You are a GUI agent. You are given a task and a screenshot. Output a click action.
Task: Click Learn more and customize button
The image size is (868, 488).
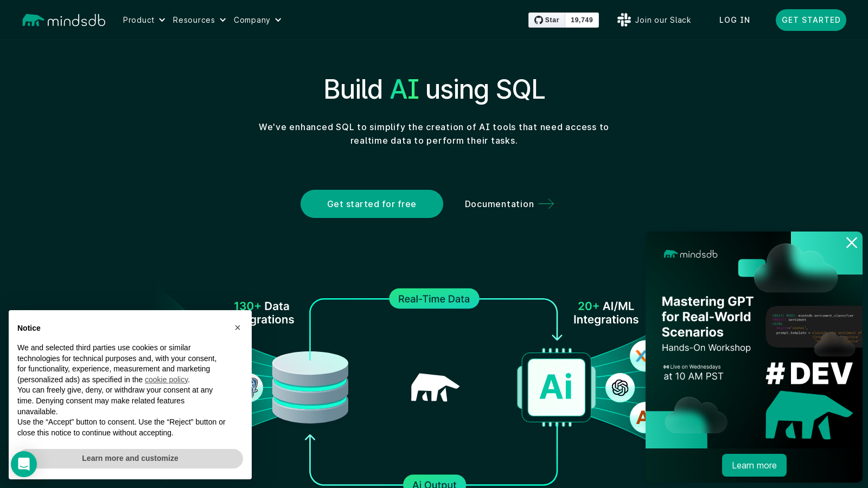point(130,458)
